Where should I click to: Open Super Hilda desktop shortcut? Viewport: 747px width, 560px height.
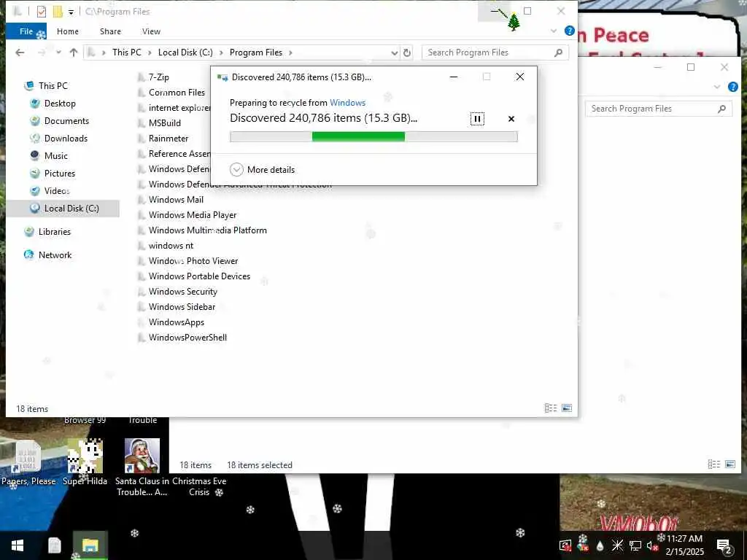(x=85, y=462)
